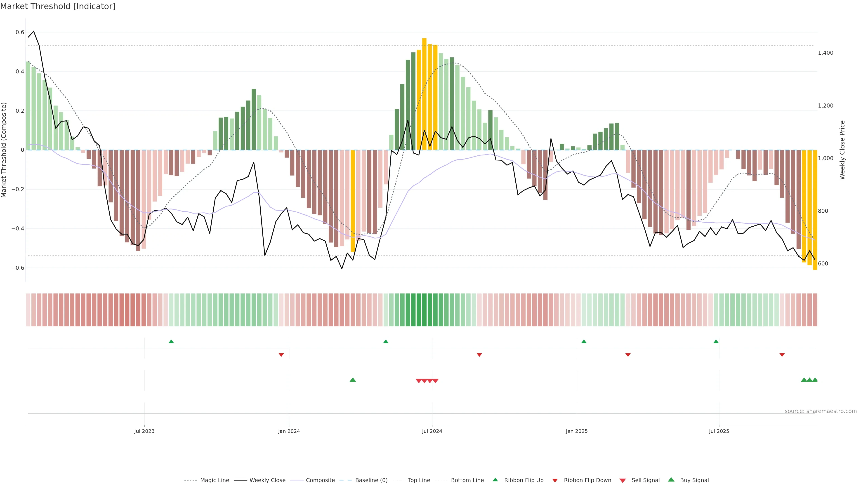Click the Jan 2025 x-axis label
This screenshot has height=488, width=868.
click(577, 431)
